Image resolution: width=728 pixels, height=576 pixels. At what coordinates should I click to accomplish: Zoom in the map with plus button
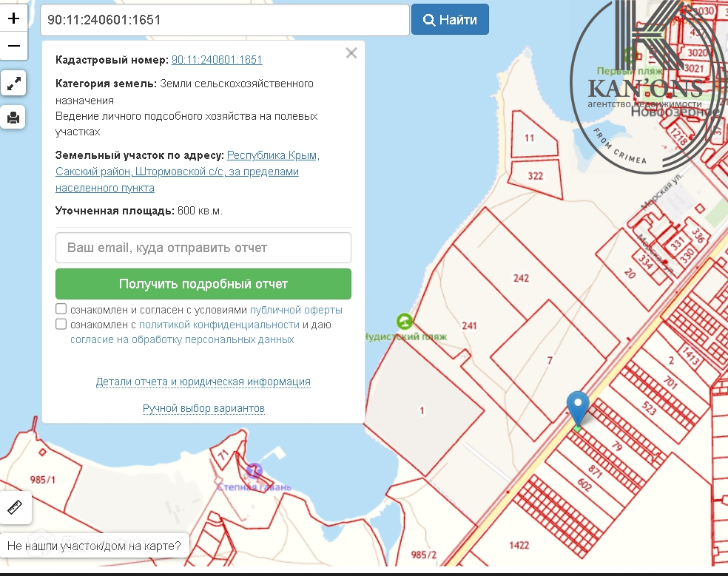[13, 18]
